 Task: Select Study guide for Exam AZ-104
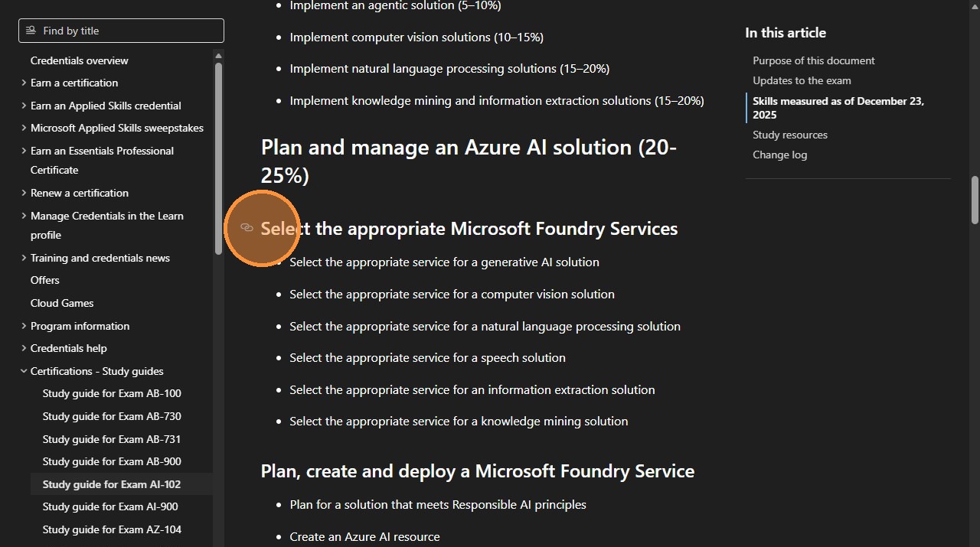(x=112, y=529)
